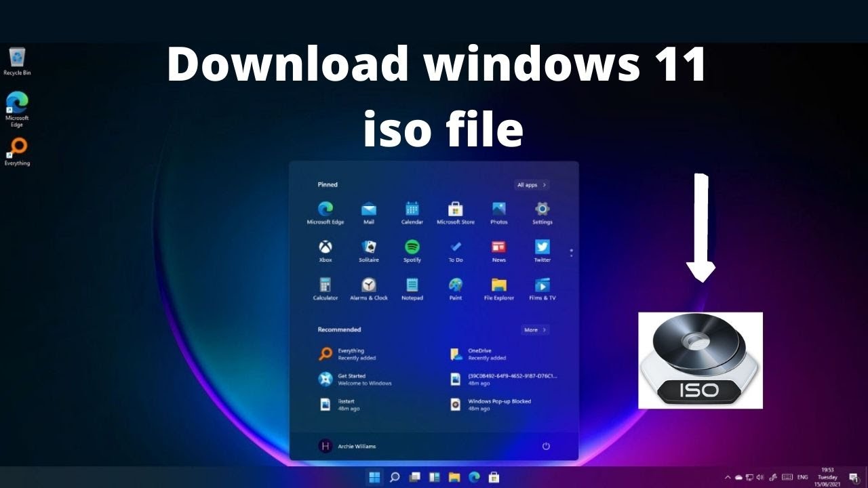Open Search from the taskbar
Viewport: 868px width, 488px height.
[395, 477]
